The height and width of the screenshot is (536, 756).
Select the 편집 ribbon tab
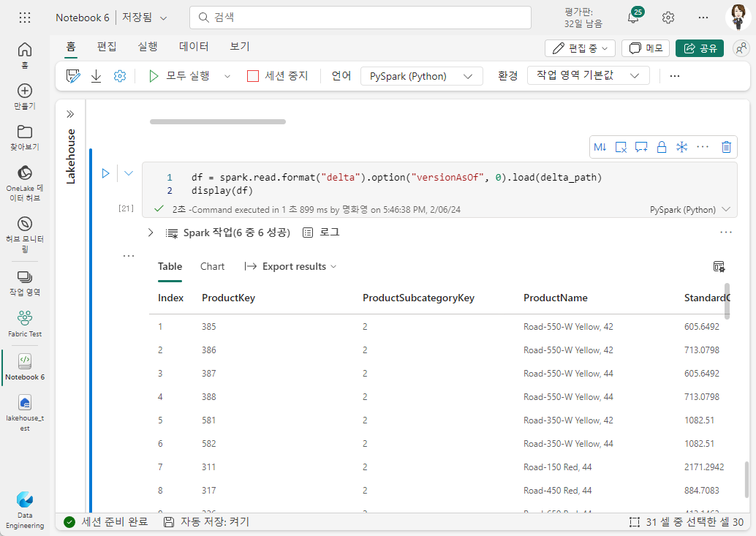(x=107, y=47)
